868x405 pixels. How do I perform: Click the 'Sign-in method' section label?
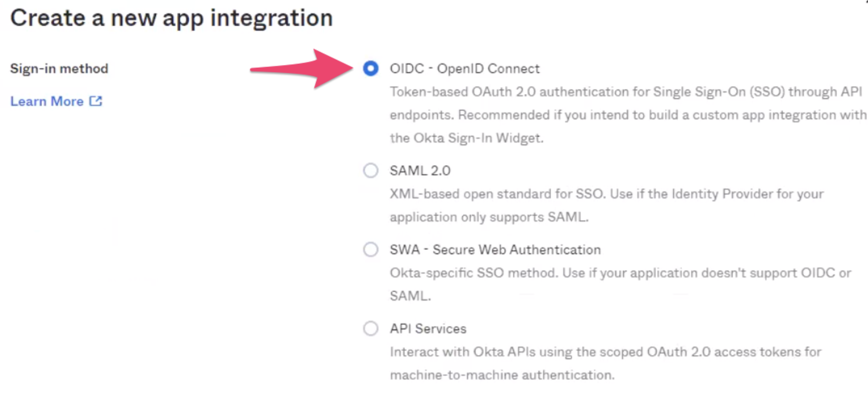(x=59, y=69)
